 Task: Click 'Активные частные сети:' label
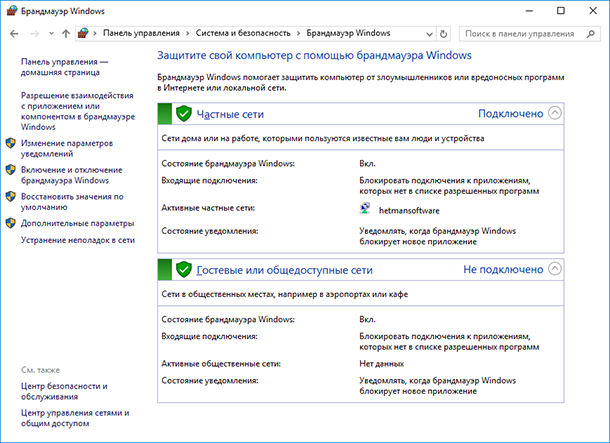click(208, 208)
